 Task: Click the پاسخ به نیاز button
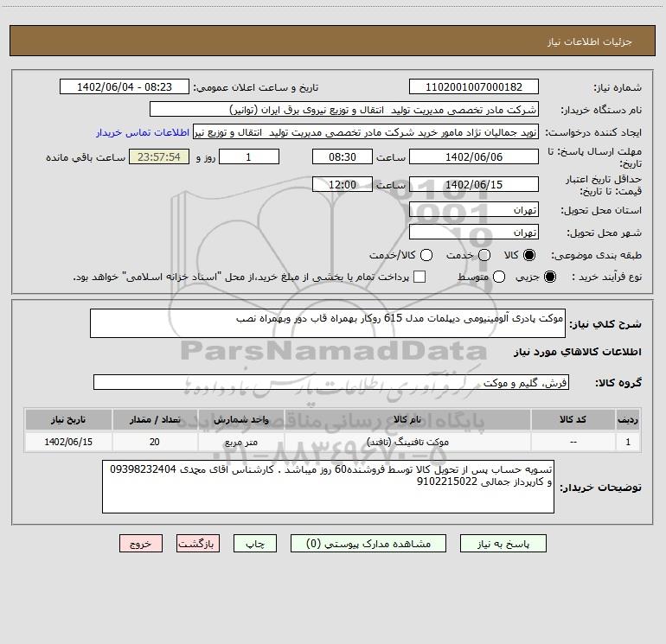tap(503, 544)
